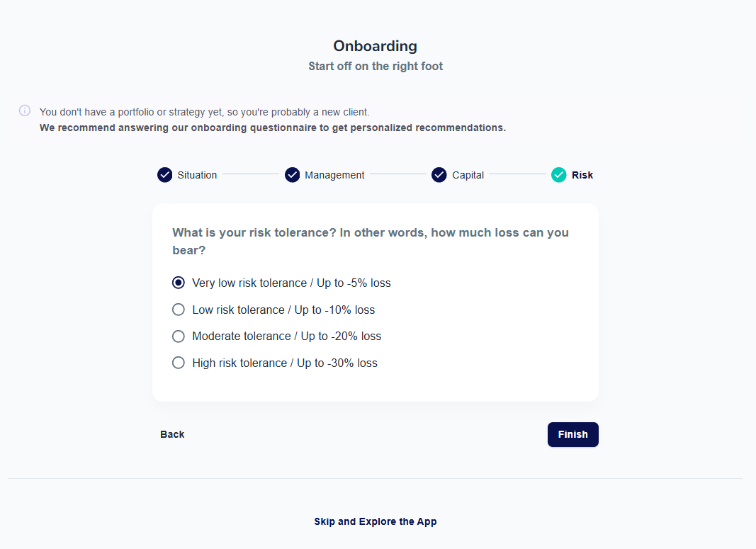Click the green Risk step checkmark icon

point(559,175)
